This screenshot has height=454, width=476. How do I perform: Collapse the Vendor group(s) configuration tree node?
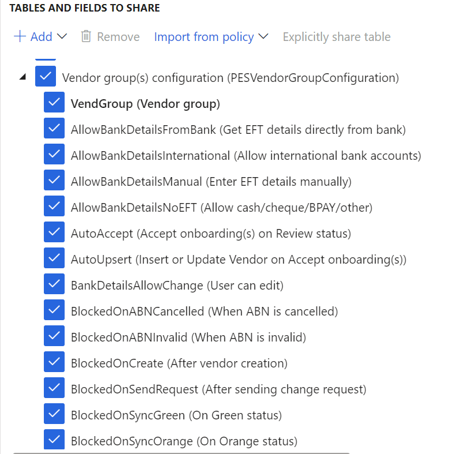pos(23,77)
